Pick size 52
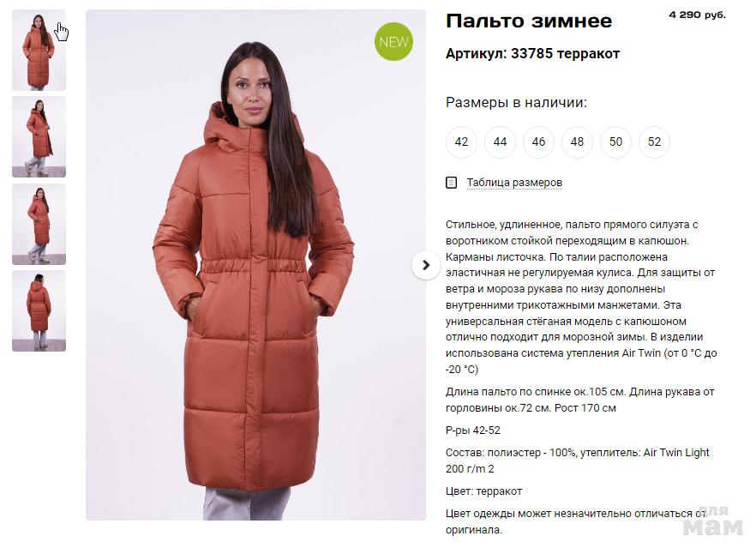The image size is (756, 548). point(654,142)
